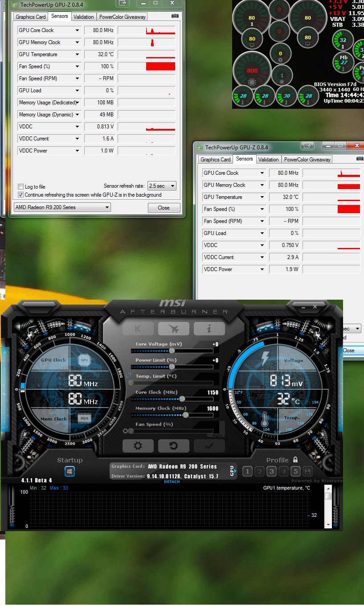The width and height of the screenshot is (364, 606).
Task: Click the Memory Clock (MHz) slider handle
Action: pyautogui.click(x=185, y=415)
